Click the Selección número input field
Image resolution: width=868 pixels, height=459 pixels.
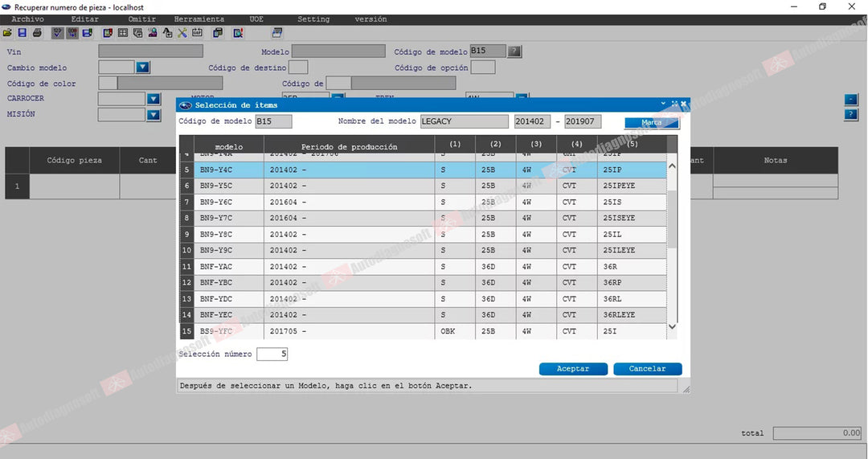272,354
